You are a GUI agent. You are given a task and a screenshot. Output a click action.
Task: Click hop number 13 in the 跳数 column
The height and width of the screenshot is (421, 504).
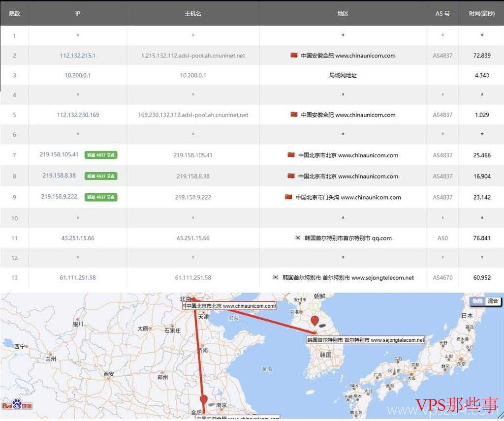pyautogui.click(x=14, y=278)
